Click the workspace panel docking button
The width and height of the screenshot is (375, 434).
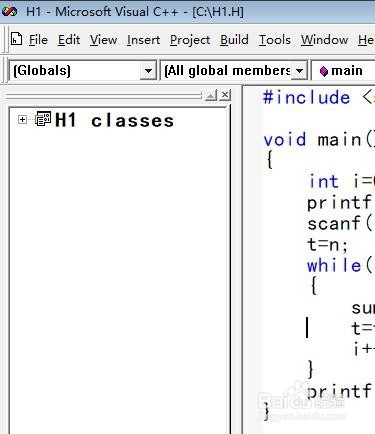211,95
